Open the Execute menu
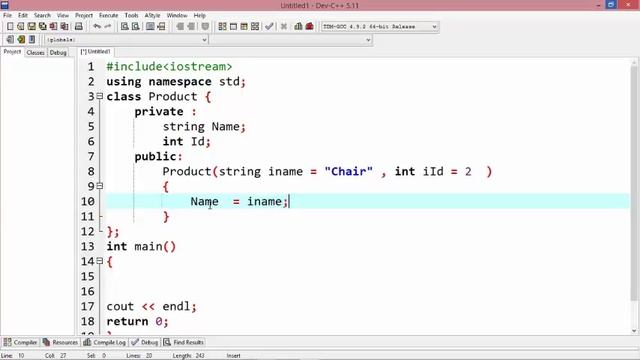This screenshot has height=360, width=640. tap(108, 16)
